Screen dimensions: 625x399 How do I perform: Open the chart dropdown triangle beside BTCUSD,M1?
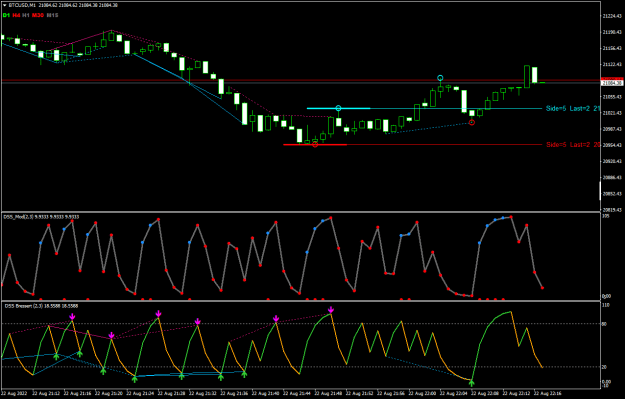5,6
